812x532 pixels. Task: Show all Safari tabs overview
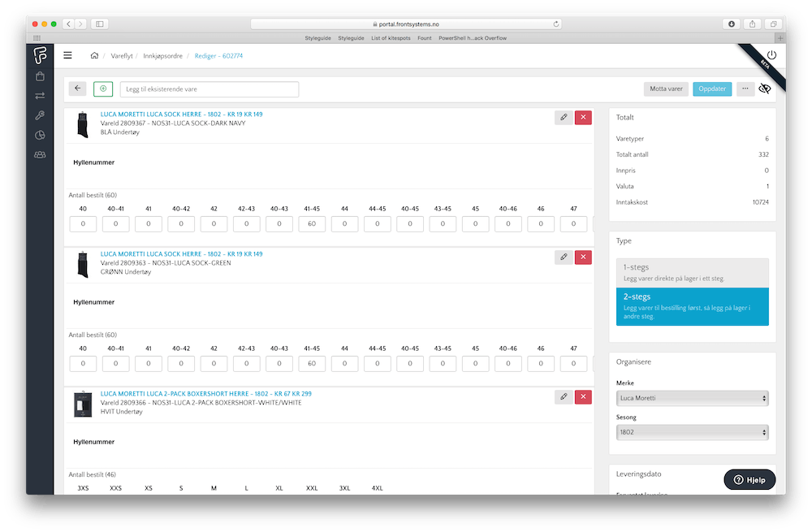773,24
